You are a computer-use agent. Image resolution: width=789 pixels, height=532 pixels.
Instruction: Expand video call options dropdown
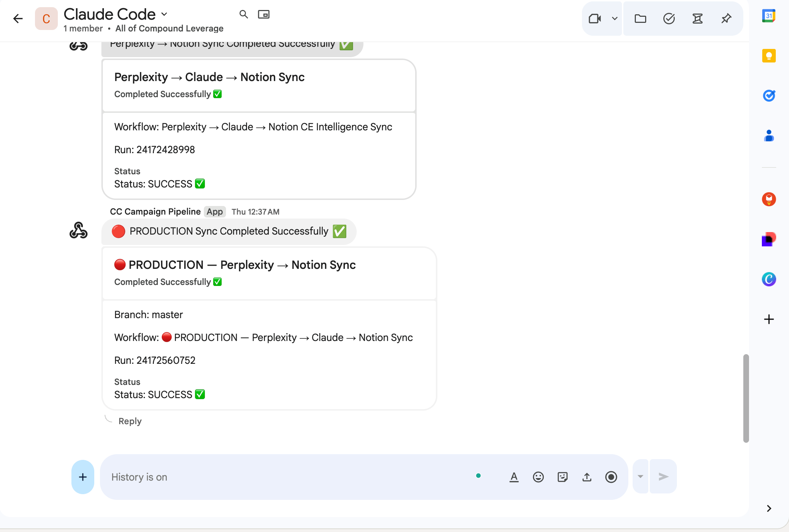pos(614,19)
